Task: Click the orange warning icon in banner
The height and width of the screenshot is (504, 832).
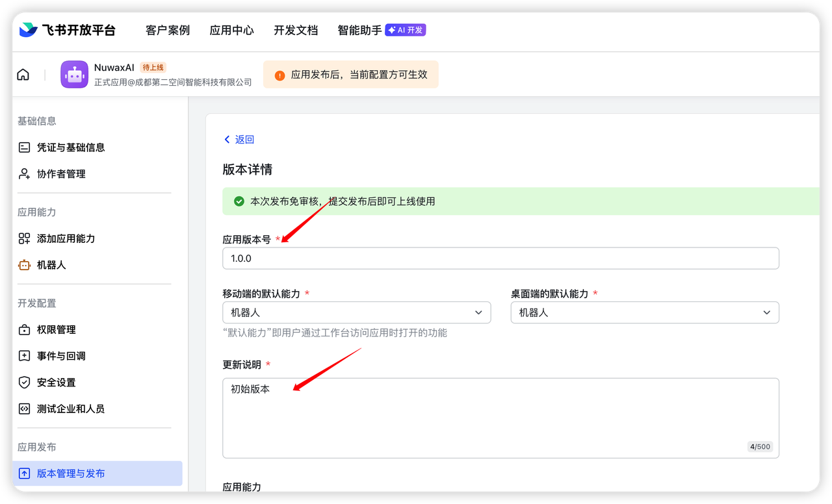Action: tap(279, 75)
